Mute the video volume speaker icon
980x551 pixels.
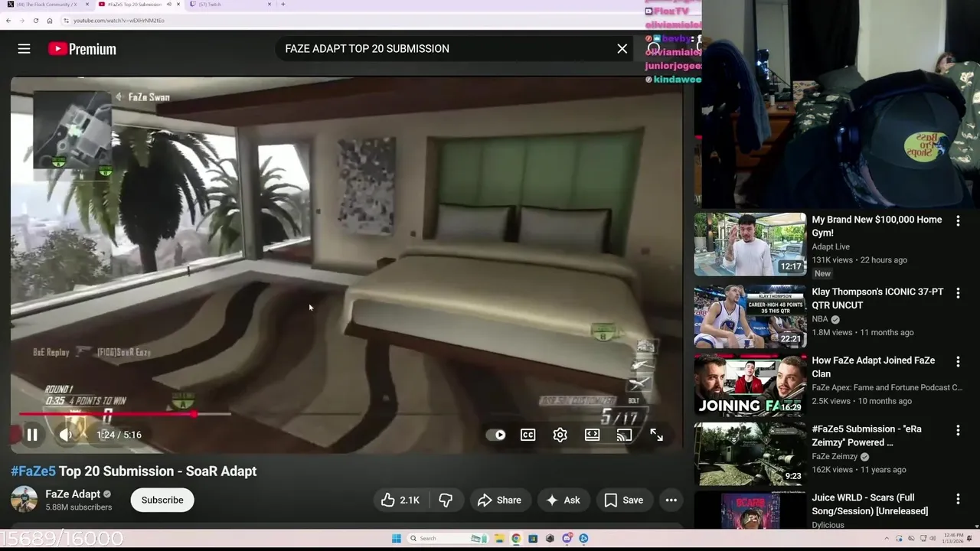click(x=66, y=435)
